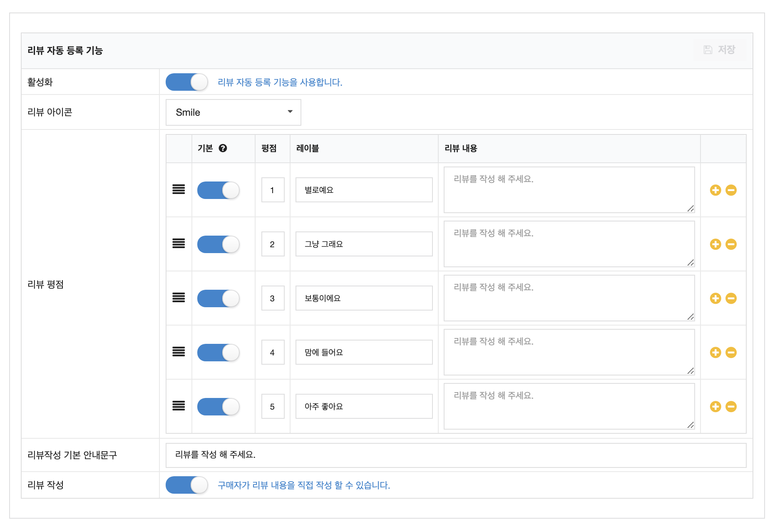The width and height of the screenshot is (775, 532).
Task: Click the 저장 save button
Action: click(x=720, y=50)
